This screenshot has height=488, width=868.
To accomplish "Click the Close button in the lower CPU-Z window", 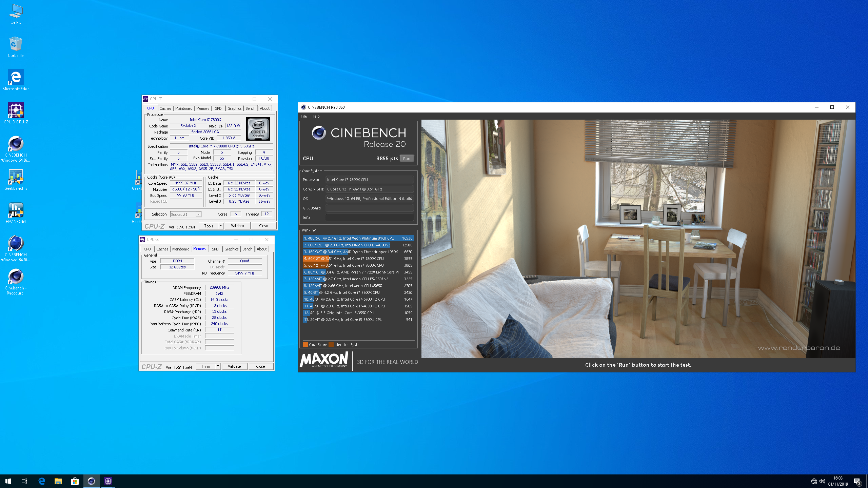I will pos(260,366).
